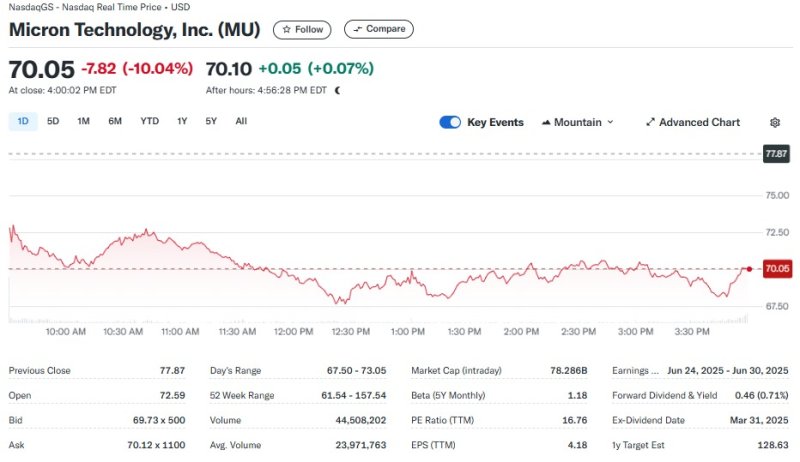Click Market Cap value 78.286B
Viewport: 800px width, 462px height.
tap(568, 371)
